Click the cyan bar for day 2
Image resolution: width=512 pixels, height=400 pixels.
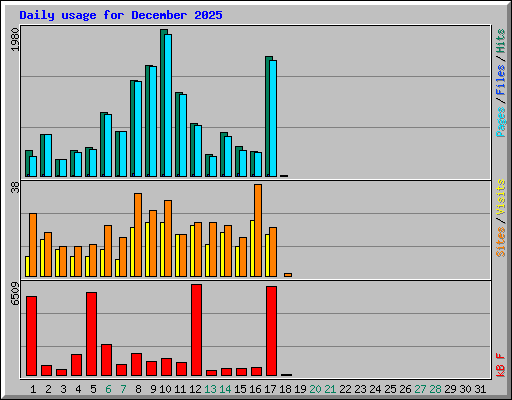[x=48, y=156]
